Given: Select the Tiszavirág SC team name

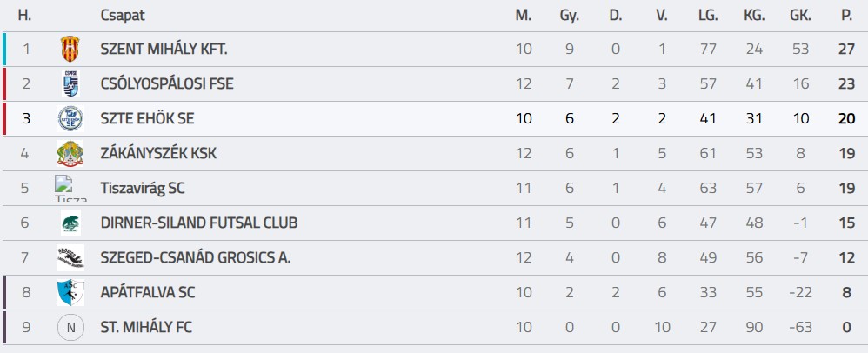Looking at the screenshot, I should 143,189.
